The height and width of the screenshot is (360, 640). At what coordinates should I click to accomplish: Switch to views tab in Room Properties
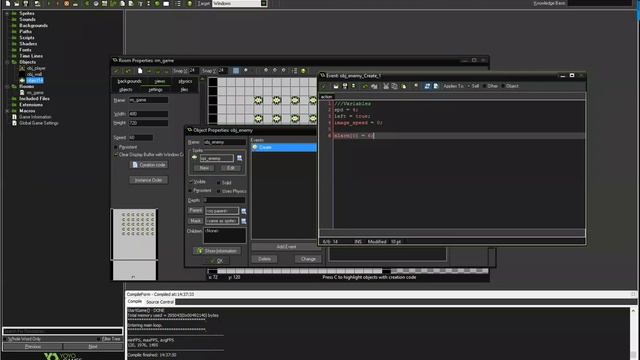coord(160,81)
